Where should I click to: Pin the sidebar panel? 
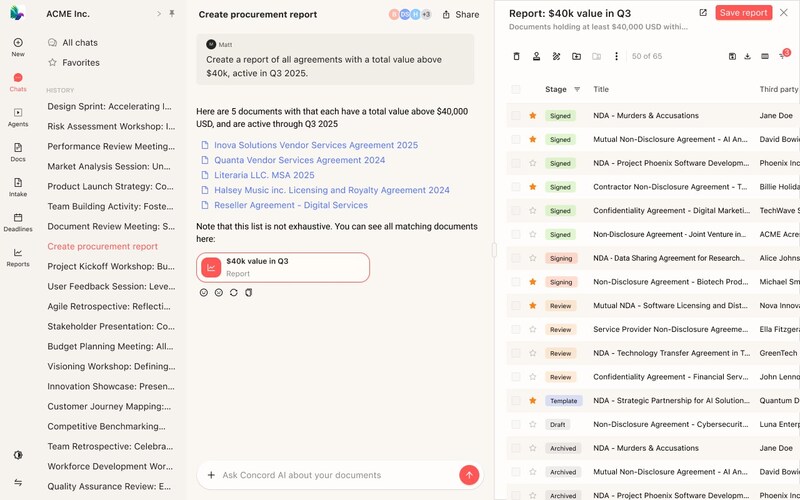click(x=172, y=14)
